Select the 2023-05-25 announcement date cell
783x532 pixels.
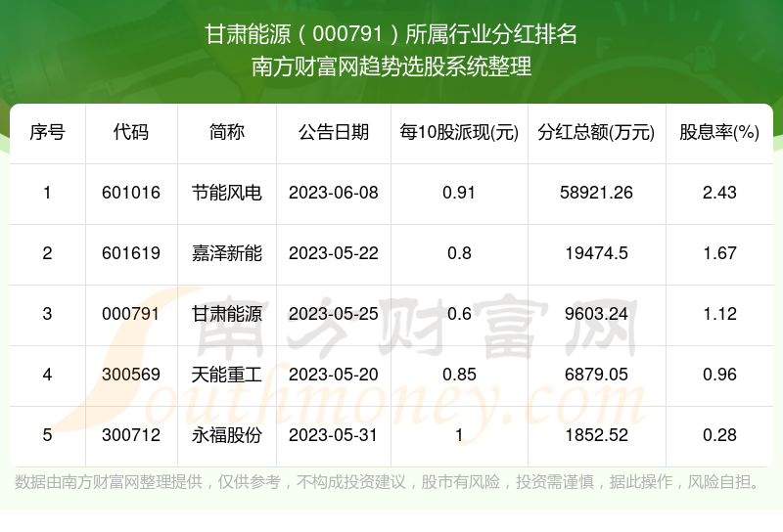click(x=334, y=314)
